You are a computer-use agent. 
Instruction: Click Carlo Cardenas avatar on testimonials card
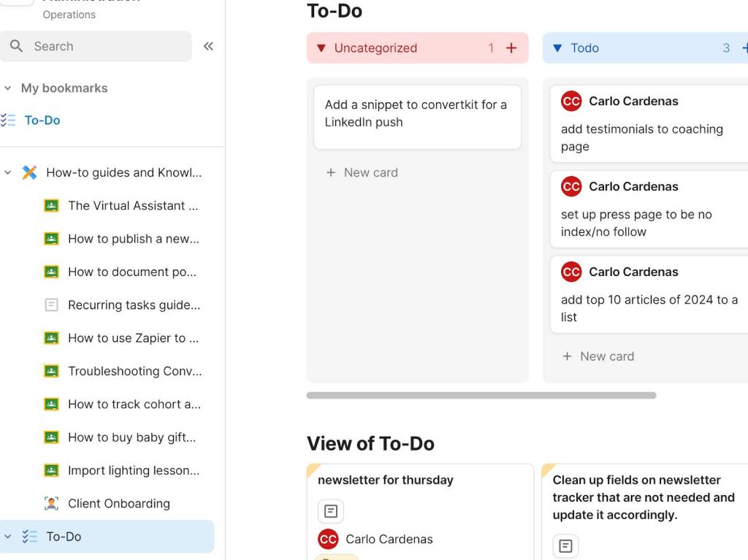pos(571,101)
